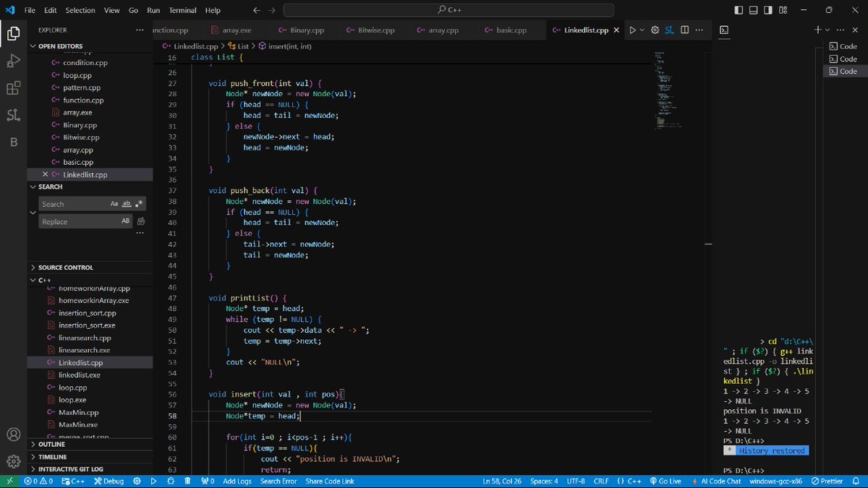Split the editor to the right
The image size is (868, 488).
point(684,30)
